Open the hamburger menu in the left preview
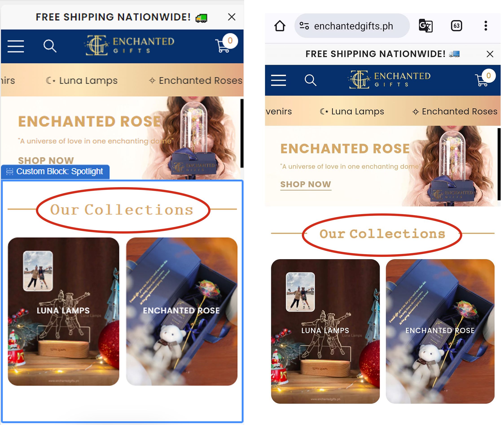Image resolution: width=504 pixels, height=425 pixels. click(x=16, y=46)
